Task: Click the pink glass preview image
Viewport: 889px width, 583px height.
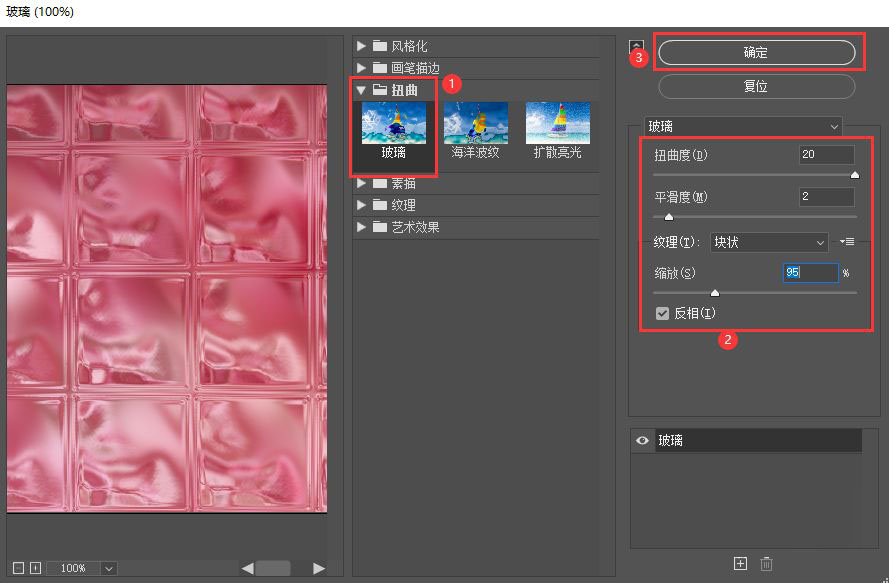Action: click(x=167, y=299)
